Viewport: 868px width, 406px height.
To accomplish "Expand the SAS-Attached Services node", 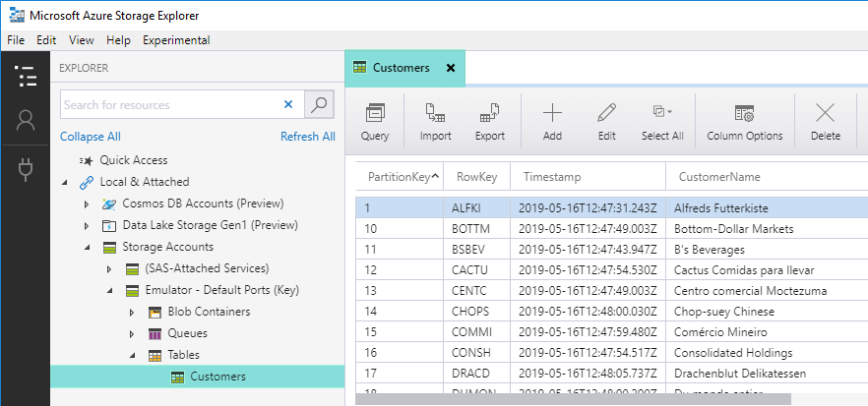I will coord(109,269).
